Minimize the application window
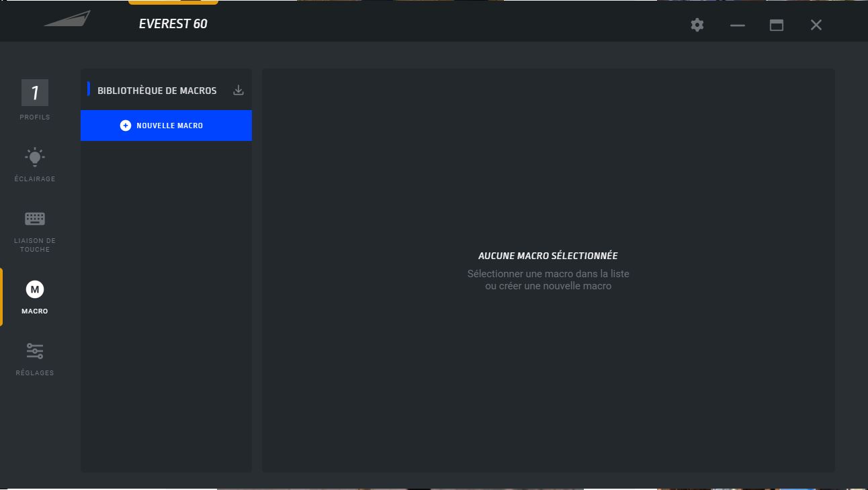868x490 pixels. click(738, 25)
